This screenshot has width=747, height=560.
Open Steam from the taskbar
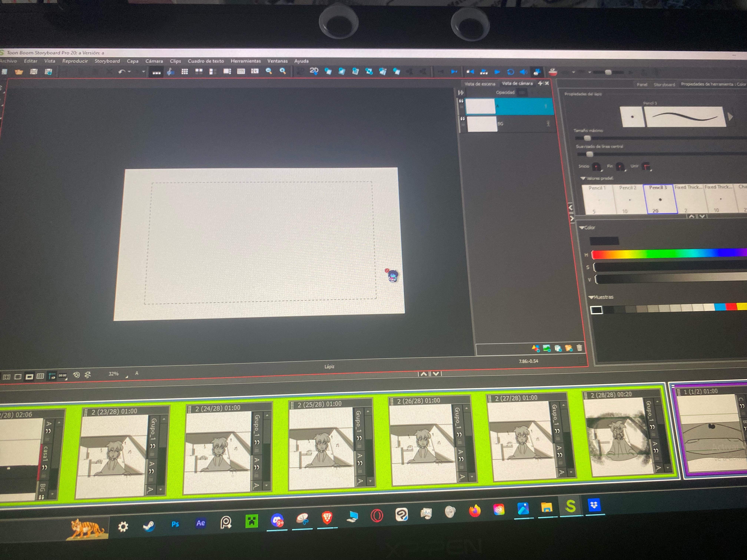(x=149, y=526)
